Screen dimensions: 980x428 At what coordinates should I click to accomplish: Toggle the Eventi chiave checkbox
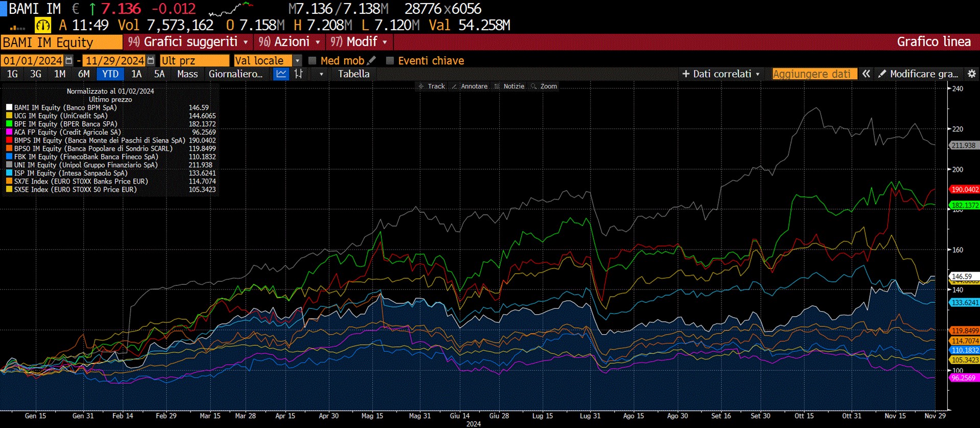[390, 60]
